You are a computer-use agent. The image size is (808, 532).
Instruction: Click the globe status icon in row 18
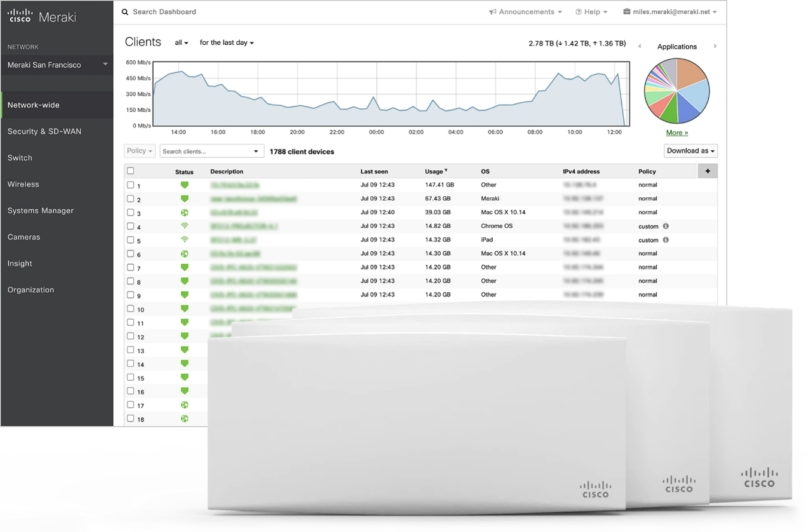(185, 418)
